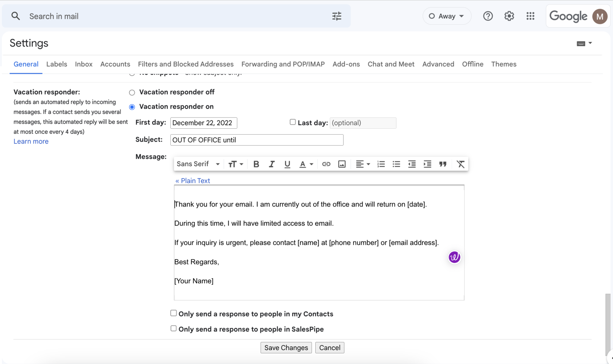Open the Google apps grid
Viewport: 613px width, 364px height.
[x=531, y=16]
